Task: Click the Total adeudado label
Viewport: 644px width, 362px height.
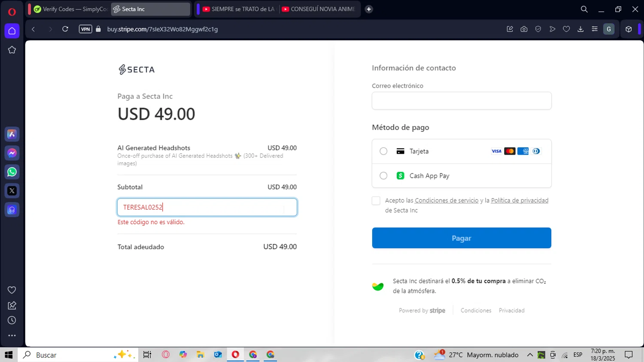Action: point(141,247)
